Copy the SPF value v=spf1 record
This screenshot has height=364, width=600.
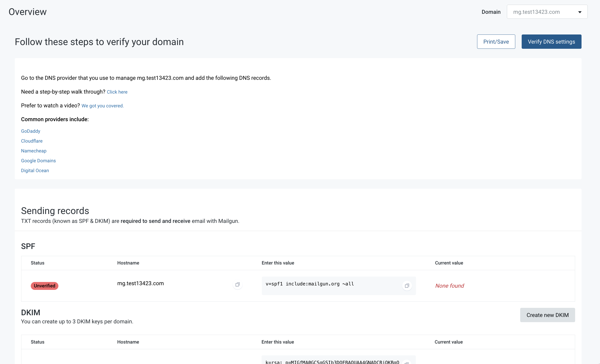(407, 286)
